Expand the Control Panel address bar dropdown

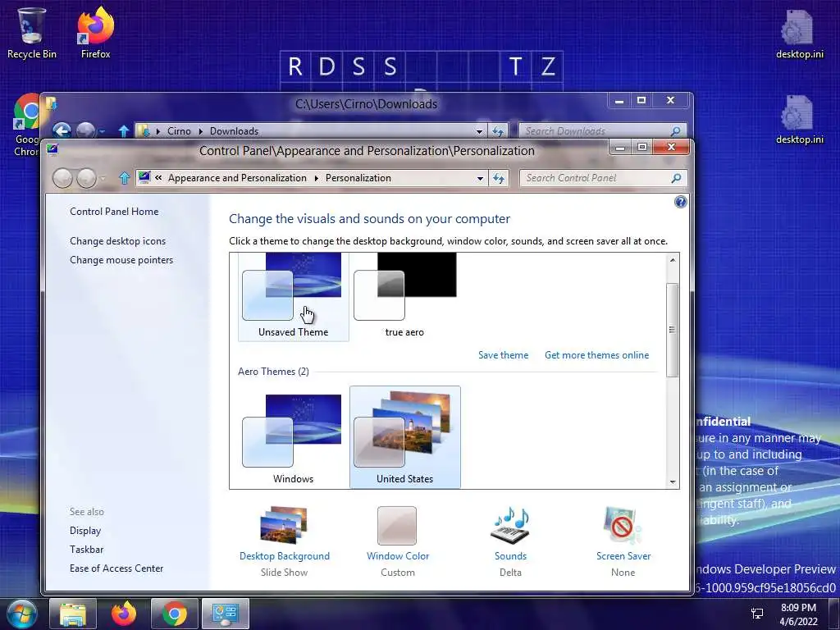point(480,178)
